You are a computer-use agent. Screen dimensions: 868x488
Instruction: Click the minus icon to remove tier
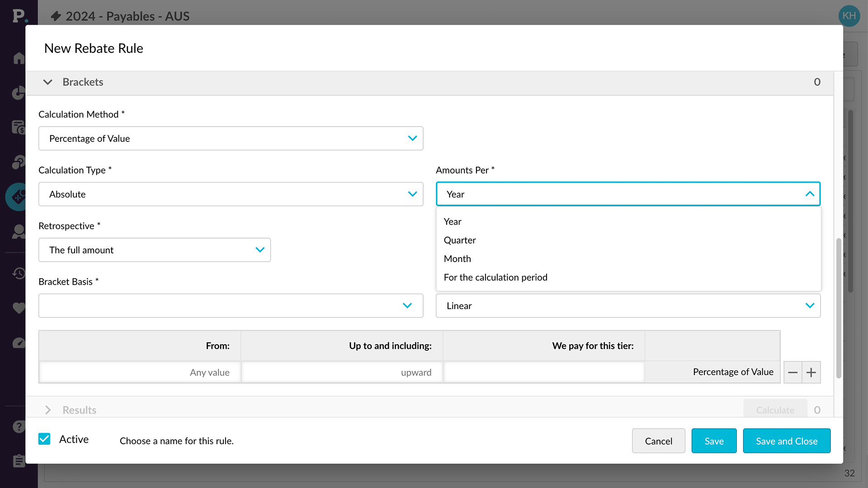pyautogui.click(x=793, y=372)
